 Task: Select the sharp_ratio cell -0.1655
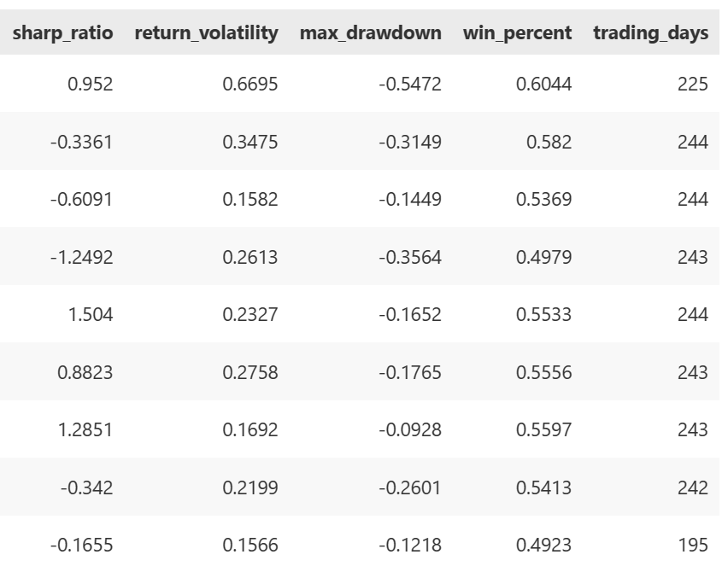pos(84,546)
